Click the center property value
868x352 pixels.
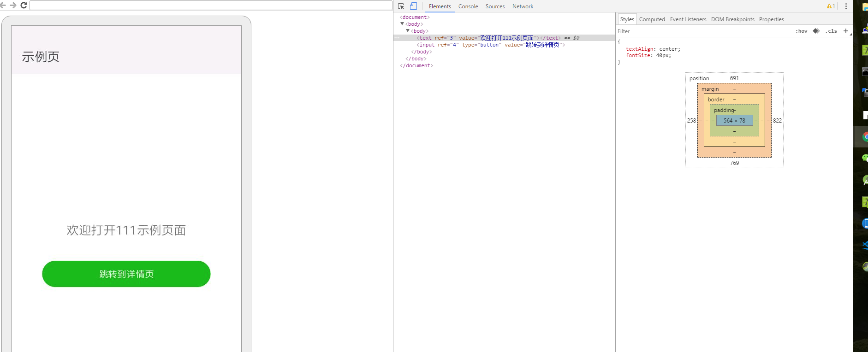coord(668,49)
